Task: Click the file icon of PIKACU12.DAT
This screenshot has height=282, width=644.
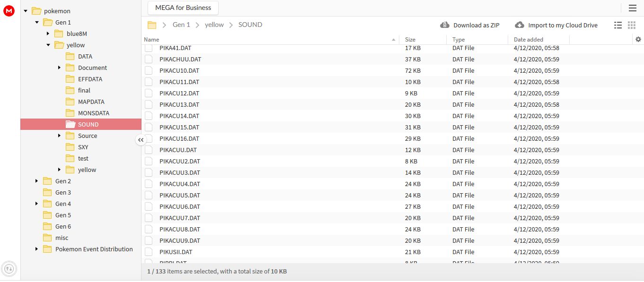Action: [149, 93]
